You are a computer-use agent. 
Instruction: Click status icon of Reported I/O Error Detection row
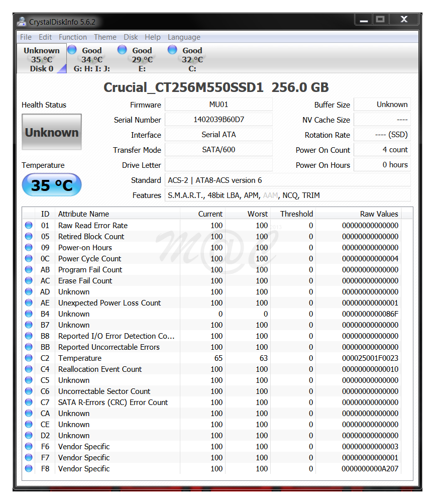(29, 336)
